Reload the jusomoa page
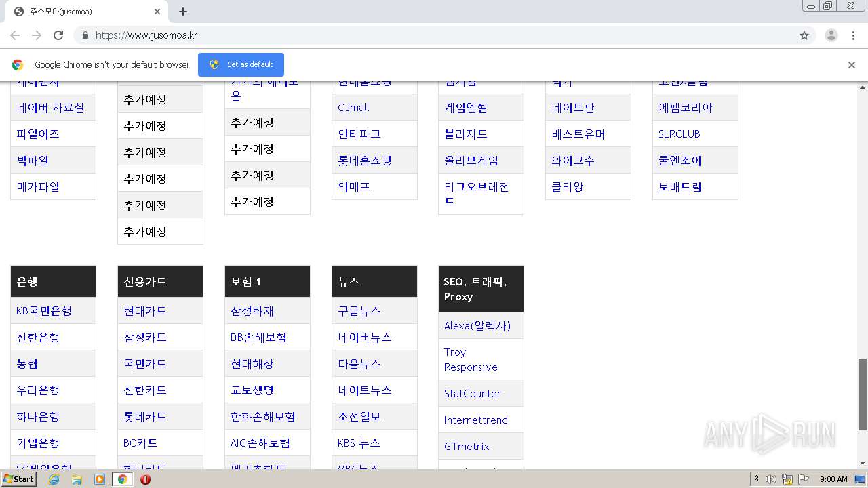 point(58,35)
